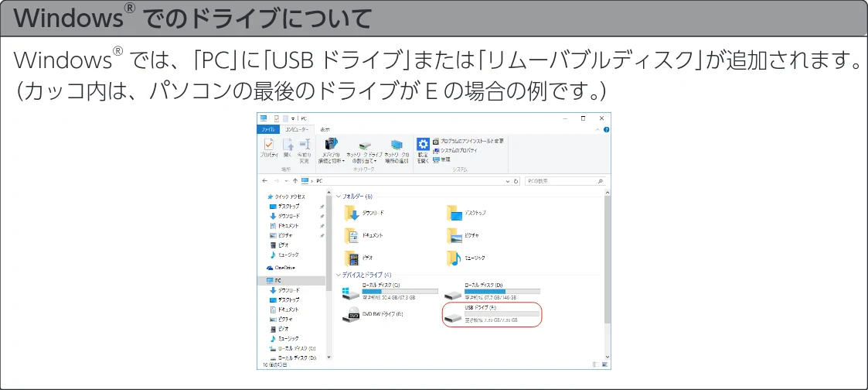Select the highlighted PC navigation item
Viewport: 868px width, 390px height.
tap(291, 281)
